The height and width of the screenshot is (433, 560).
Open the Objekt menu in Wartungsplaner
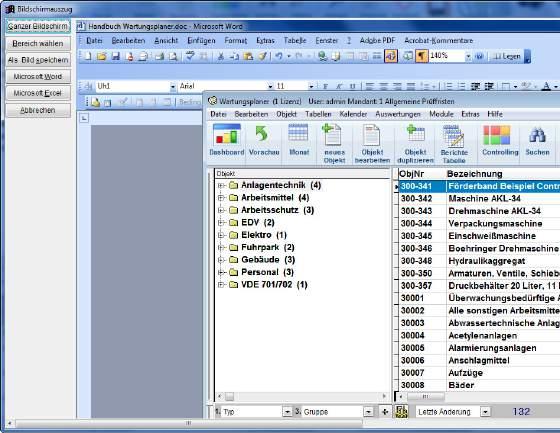[x=286, y=114]
